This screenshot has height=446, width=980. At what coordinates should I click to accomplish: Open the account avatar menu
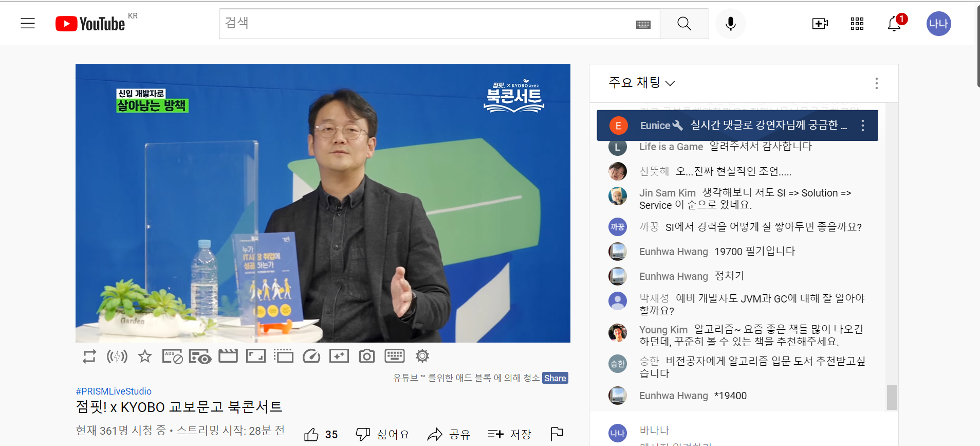point(939,24)
